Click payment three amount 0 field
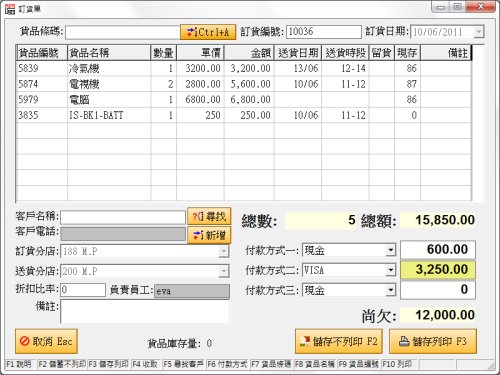This screenshot has width=500, height=375. click(438, 290)
